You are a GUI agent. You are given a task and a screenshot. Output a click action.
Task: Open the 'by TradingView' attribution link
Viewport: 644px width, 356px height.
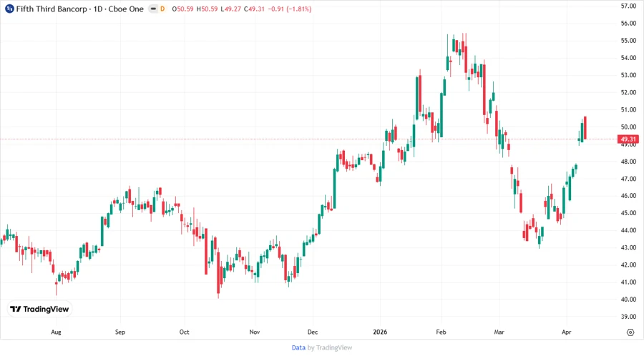(x=330, y=348)
